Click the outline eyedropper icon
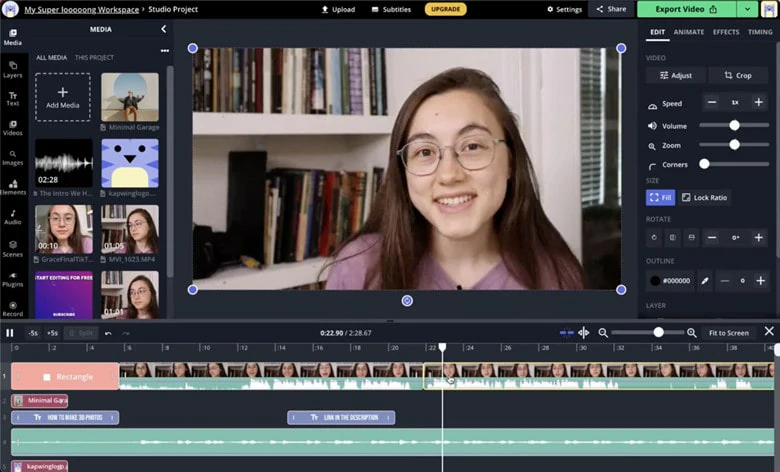Image resolution: width=780 pixels, height=472 pixels. (x=704, y=281)
